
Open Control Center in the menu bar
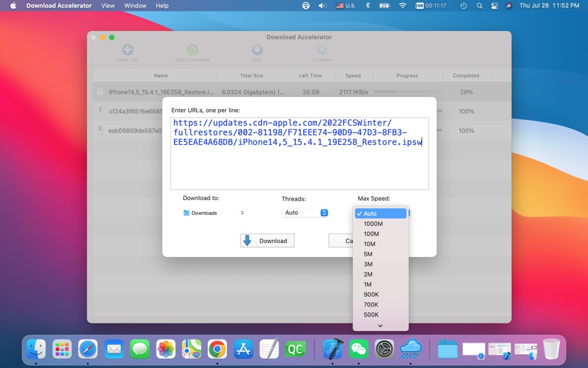[495, 6]
